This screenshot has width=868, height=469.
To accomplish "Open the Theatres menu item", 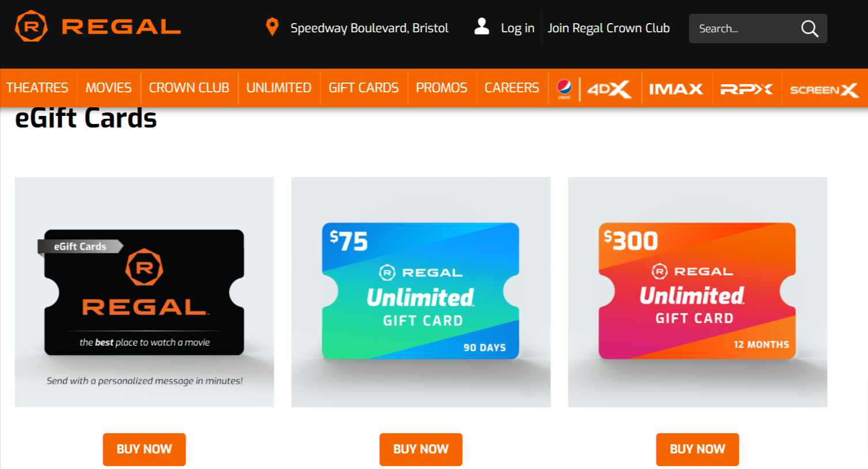I will click(x=37, y=88).
